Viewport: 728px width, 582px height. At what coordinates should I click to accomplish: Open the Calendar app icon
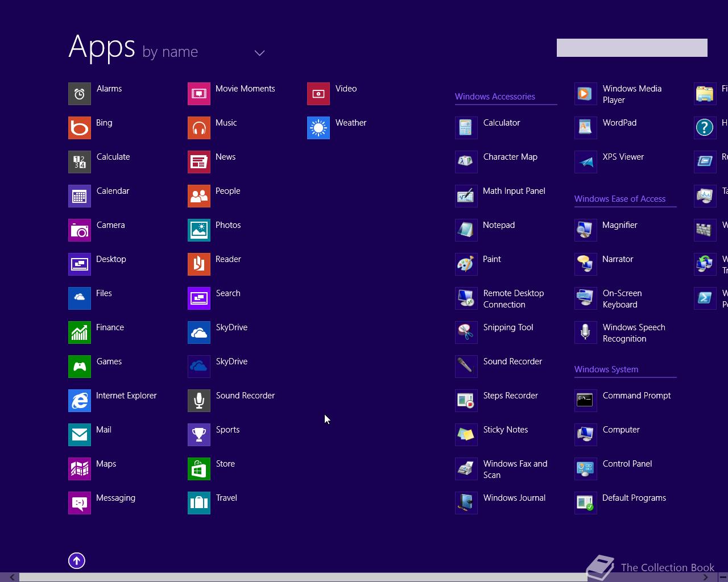click(x=80, y=196)
